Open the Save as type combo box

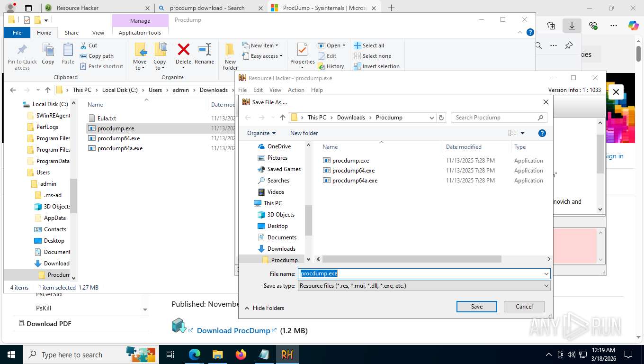click(424, 286)
